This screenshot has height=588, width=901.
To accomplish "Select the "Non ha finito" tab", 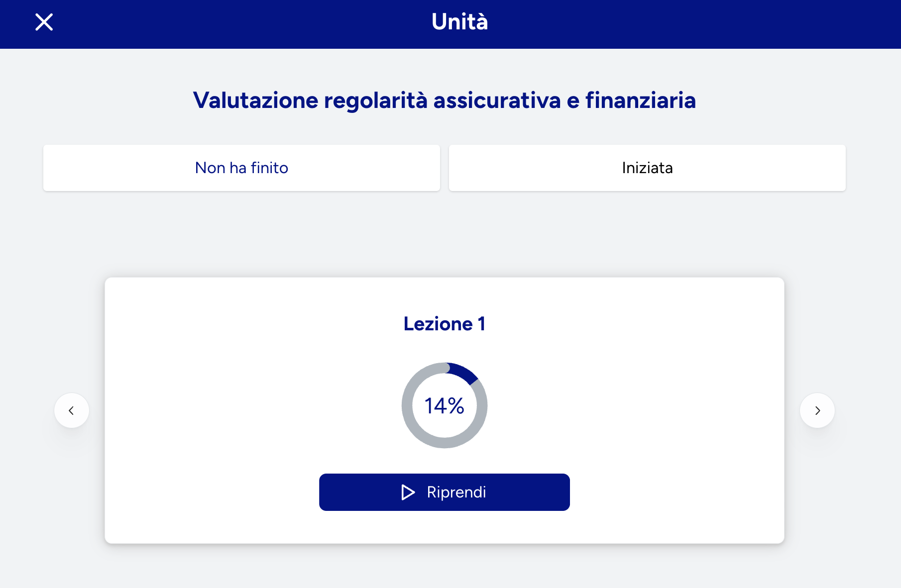I will coord(241,168).
